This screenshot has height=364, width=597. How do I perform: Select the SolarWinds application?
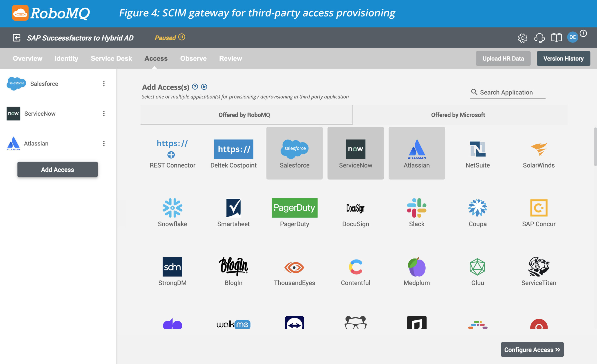(x=539, y=153)
